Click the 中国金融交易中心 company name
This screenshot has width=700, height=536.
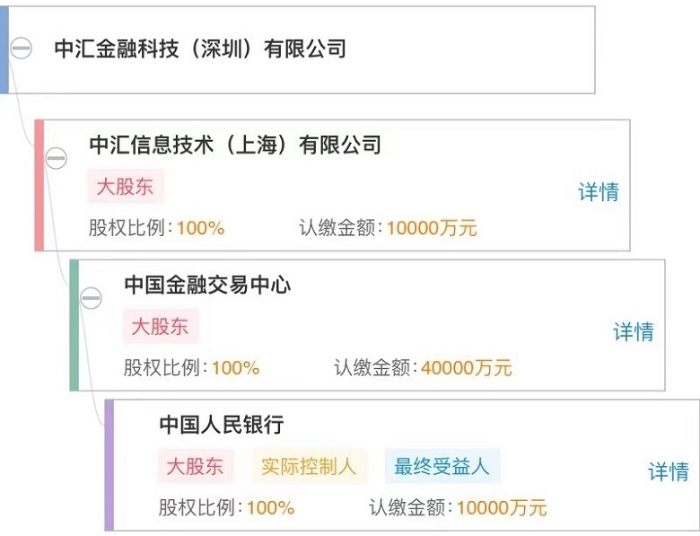tap(208, 284)
